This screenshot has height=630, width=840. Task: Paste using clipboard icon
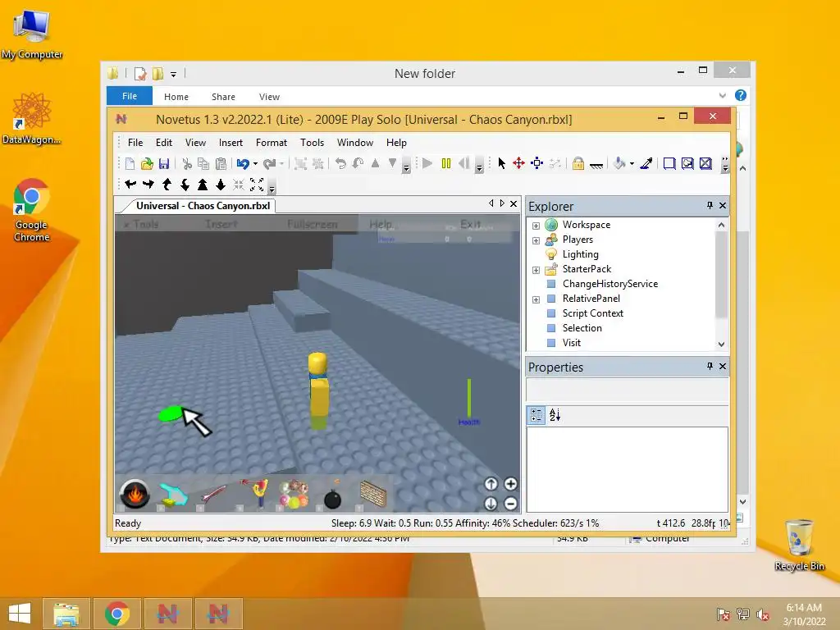[221, 163]
